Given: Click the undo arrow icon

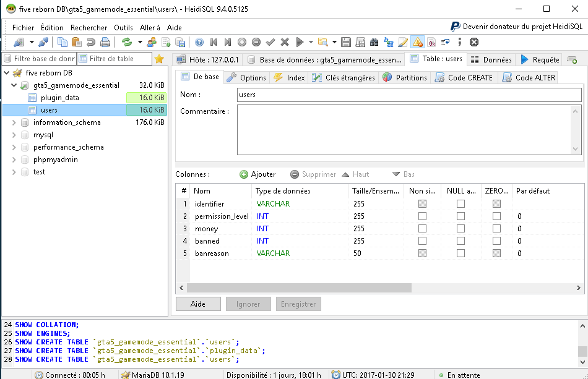Looking at the screenshot, I should pos(91,42).
